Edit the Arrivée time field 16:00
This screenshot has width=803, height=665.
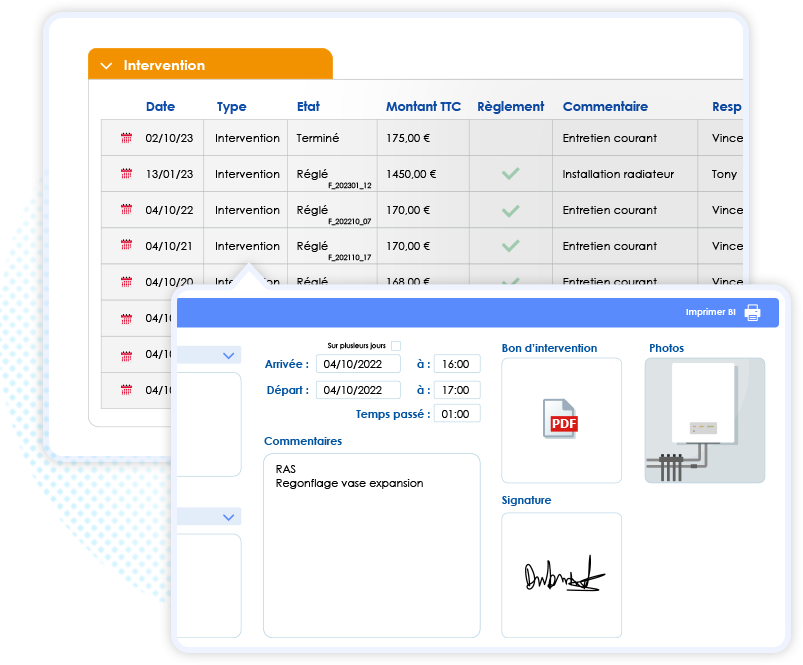[x=457, y=364]
